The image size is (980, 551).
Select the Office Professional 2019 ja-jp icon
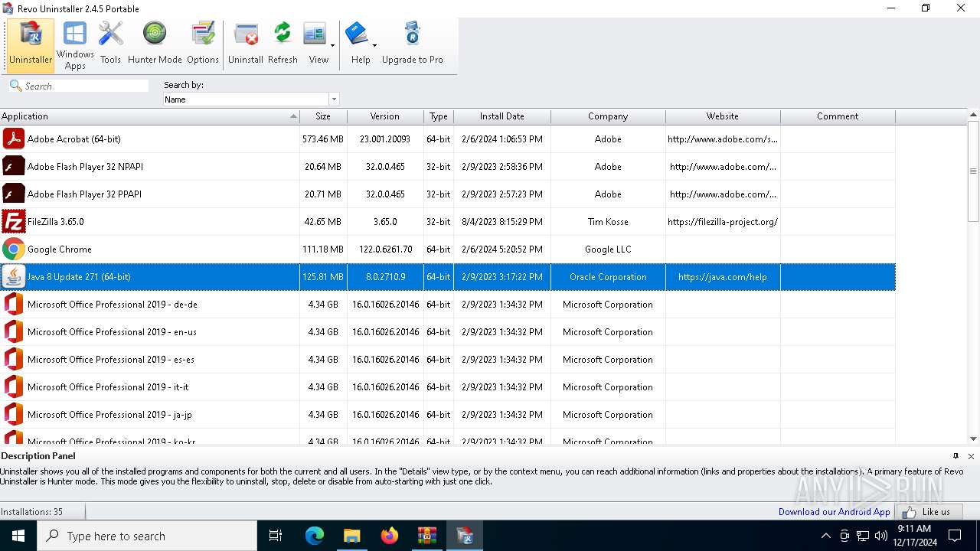14,415
